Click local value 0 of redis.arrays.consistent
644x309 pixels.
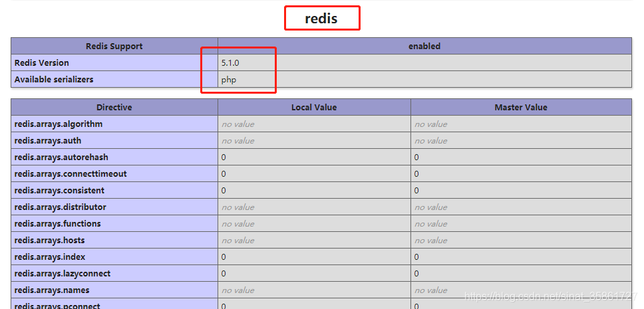coord(224,191)
